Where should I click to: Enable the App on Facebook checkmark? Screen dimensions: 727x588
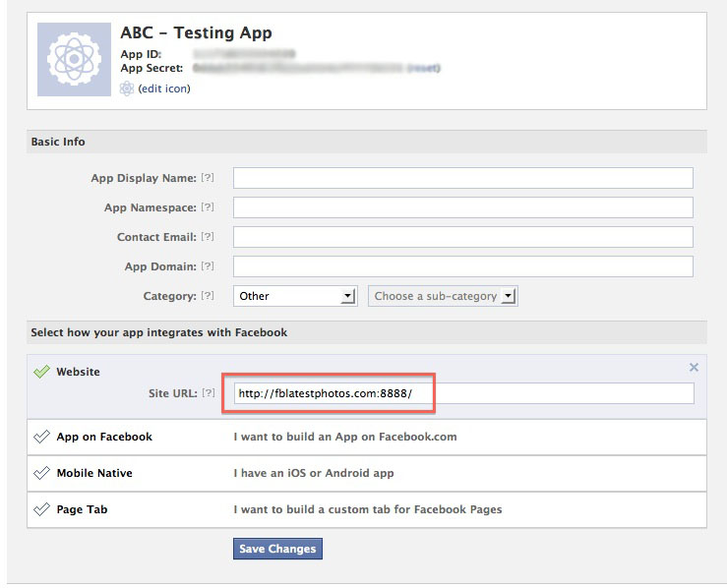[x=41, y=437]
